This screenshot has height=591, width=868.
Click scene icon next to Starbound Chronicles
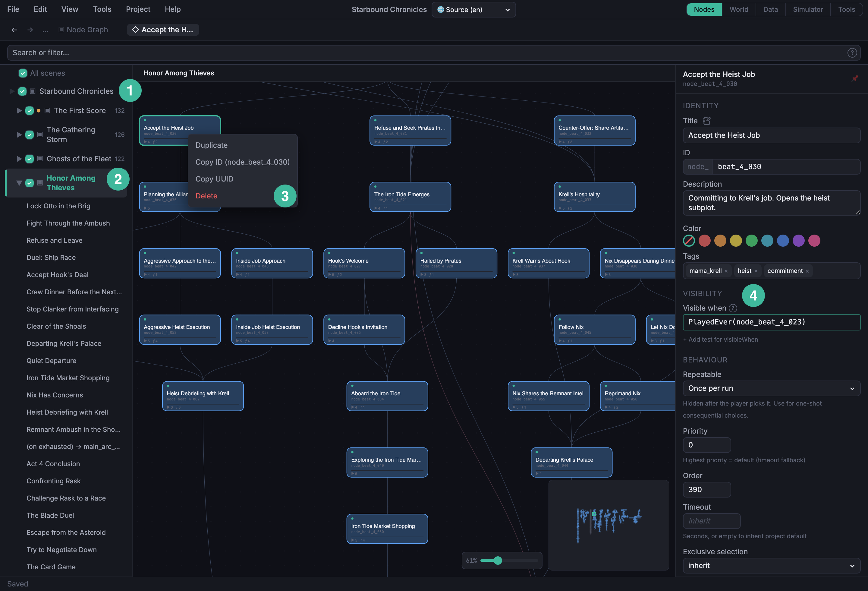[33, 91]
